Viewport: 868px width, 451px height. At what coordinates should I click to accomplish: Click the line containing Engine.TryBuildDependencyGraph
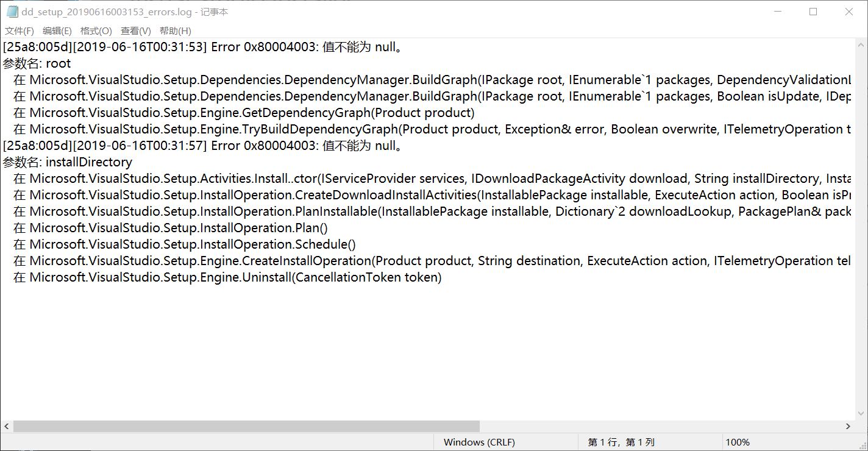(432, 129)
